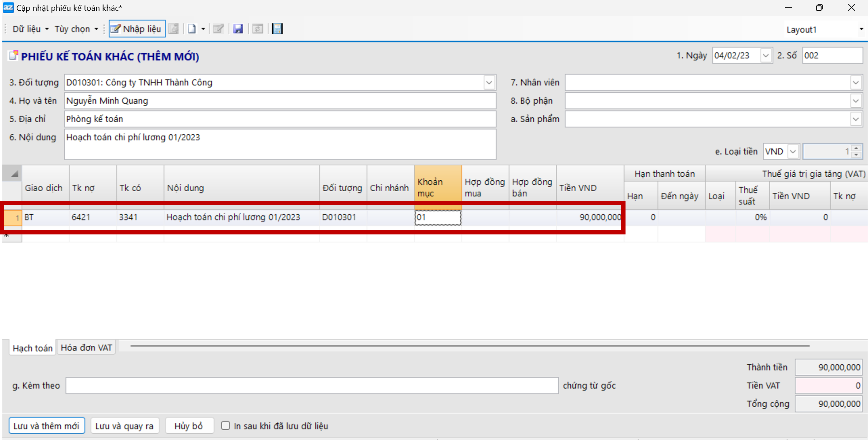The width and height of the screenshot is (868, 440).
Task: Click Lưu và thêm mới button
Action: (x=46, y=426)
